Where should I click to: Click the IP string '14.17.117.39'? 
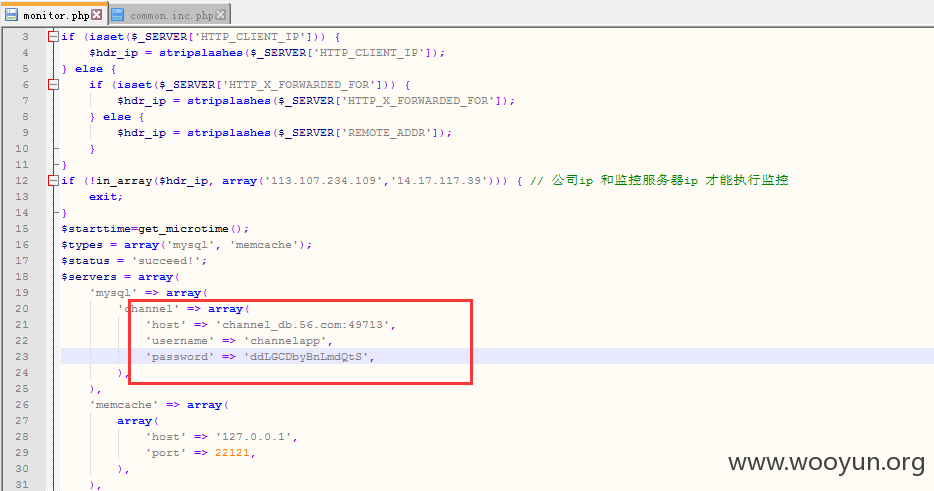click(439, 181)
